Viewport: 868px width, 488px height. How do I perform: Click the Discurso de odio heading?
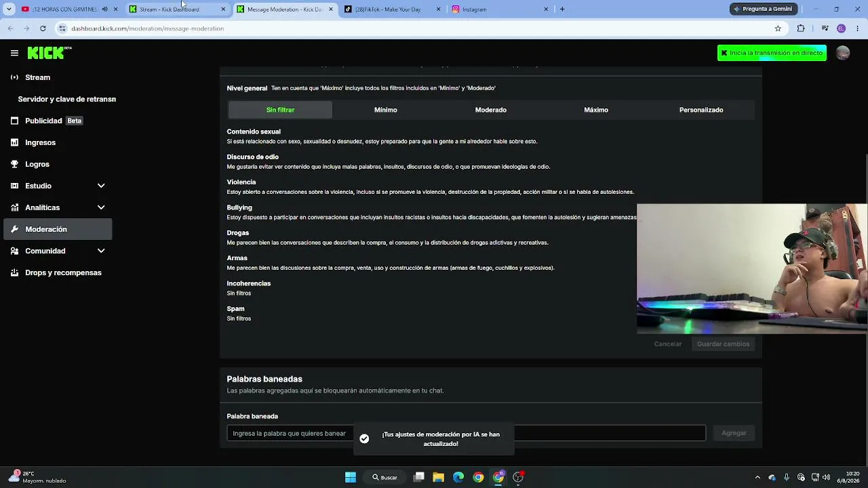[x=252, y=157]
